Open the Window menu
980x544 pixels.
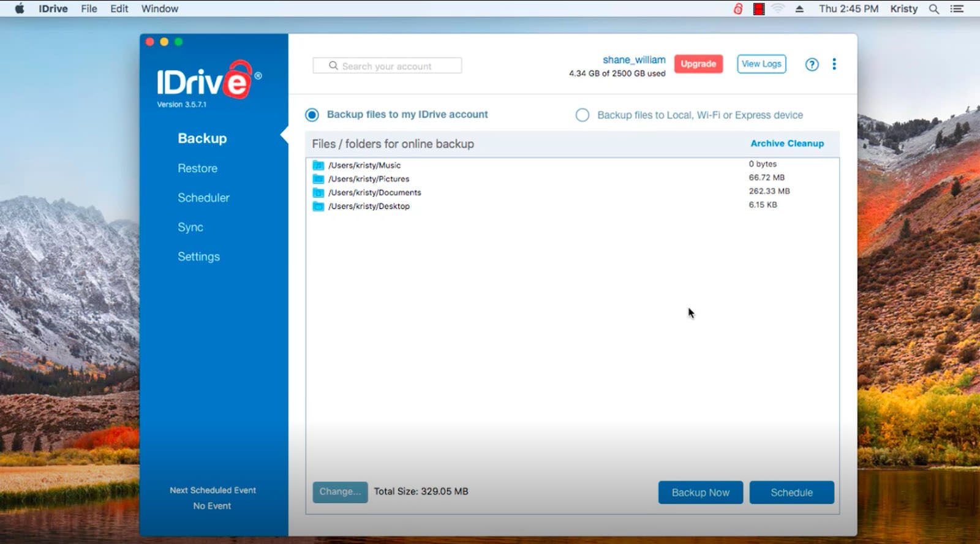[x=160, y=9]
